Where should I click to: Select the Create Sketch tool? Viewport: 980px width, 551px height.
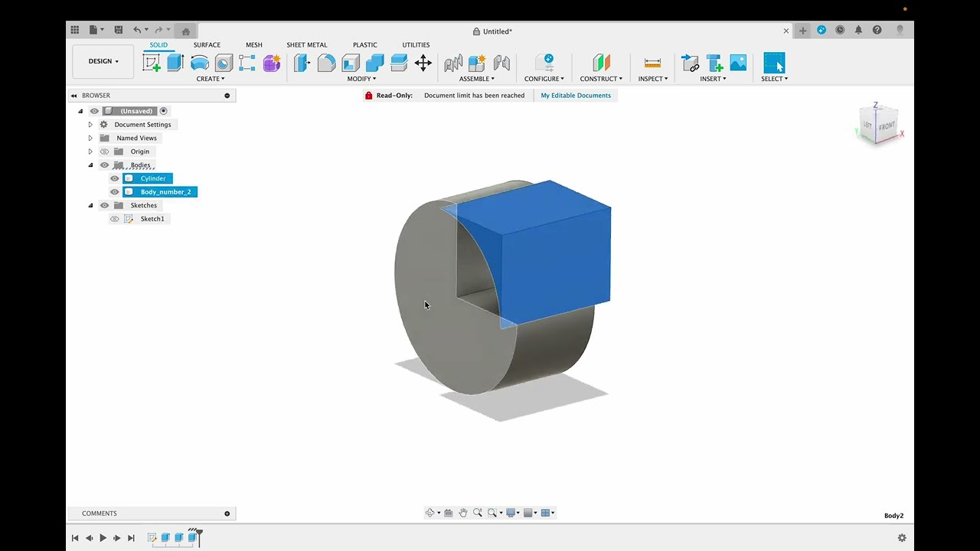pyautogui.click(x=152, y=63)
